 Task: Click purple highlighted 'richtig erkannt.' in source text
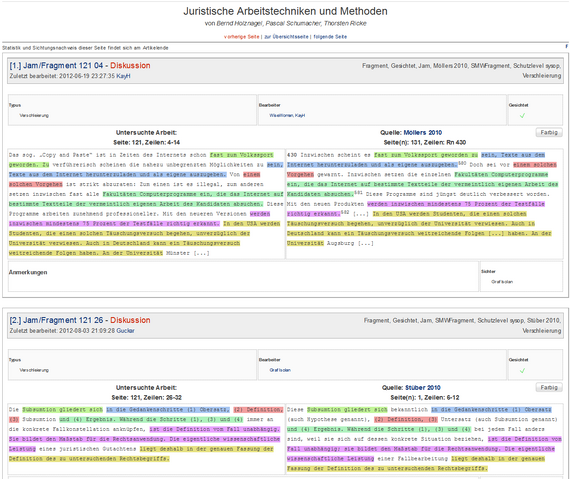tap(313, 214)
